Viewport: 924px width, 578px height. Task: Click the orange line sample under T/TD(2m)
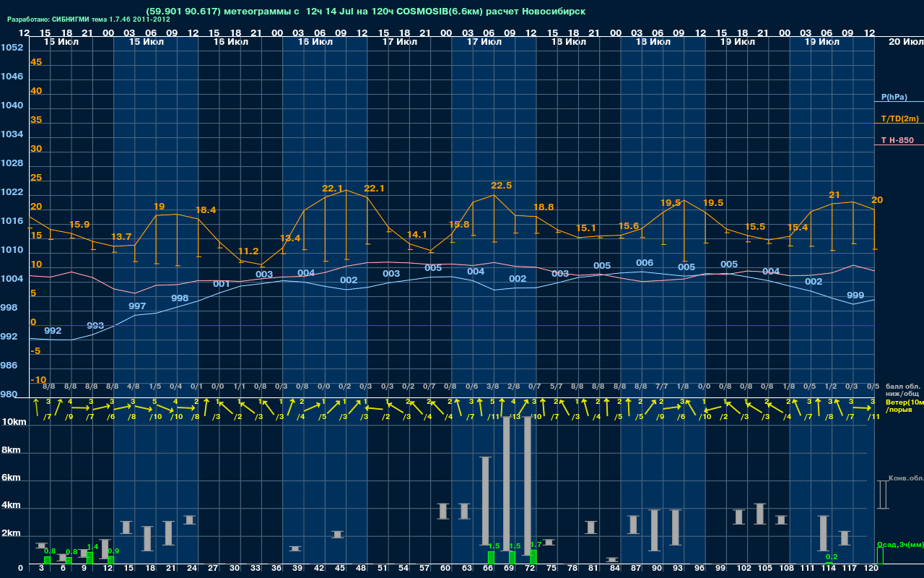[899, 124]
